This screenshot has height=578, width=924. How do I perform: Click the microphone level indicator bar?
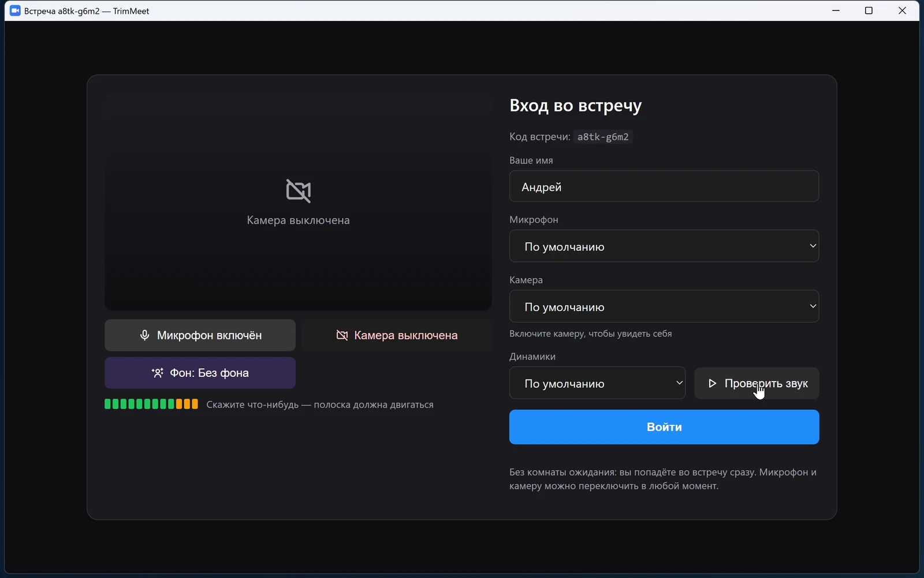(x=151, y=404)
